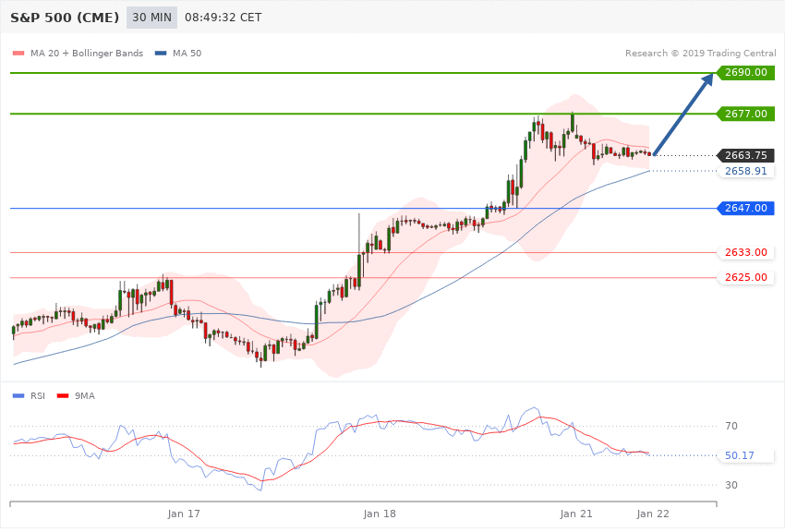Click the RSI 70 level label
Image resolution: width=785 pixels, height=532 pixels.
[731, 426]
